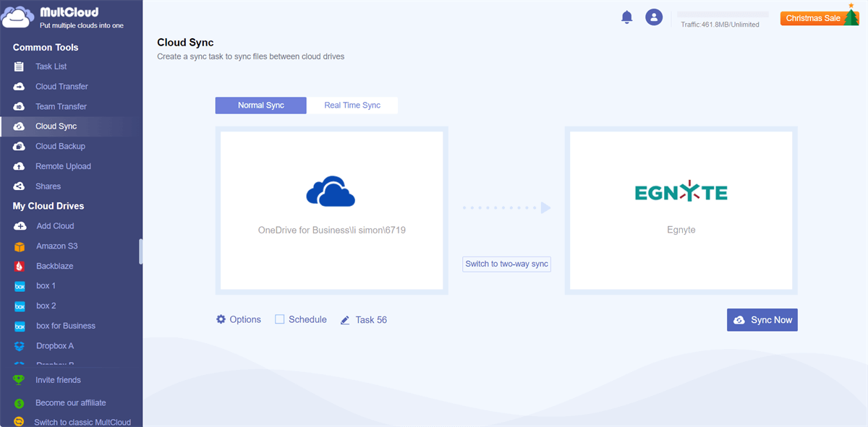Click the Amazon S3 orange box icon

pyautogui.click(x=20, y=246)
